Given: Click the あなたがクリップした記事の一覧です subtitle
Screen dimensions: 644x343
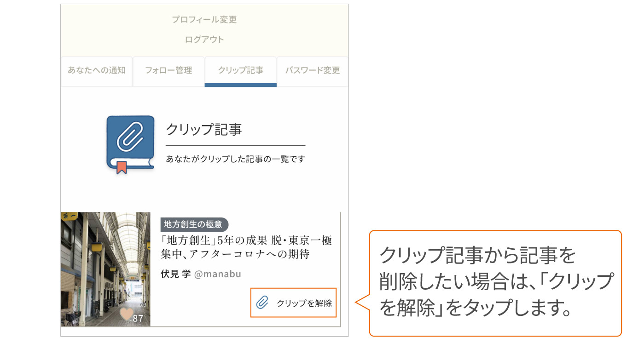Looking at the screenshot, I should 235,159.
